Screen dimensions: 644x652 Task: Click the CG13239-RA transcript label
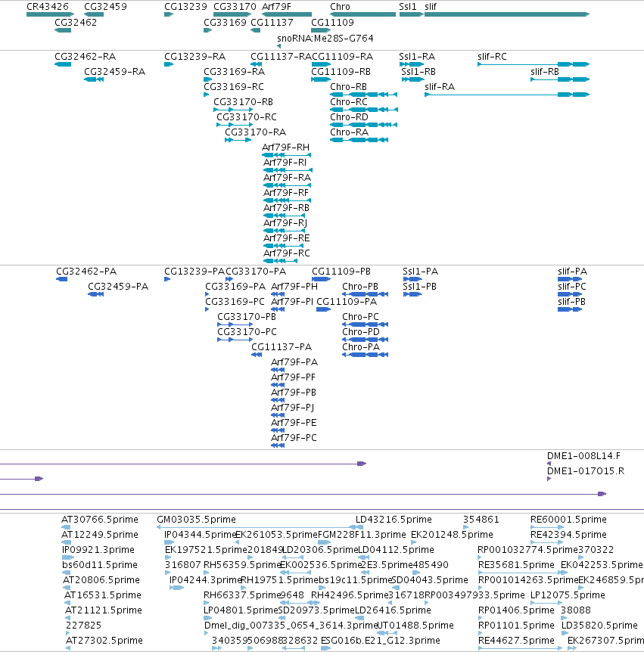coord(195,57)
